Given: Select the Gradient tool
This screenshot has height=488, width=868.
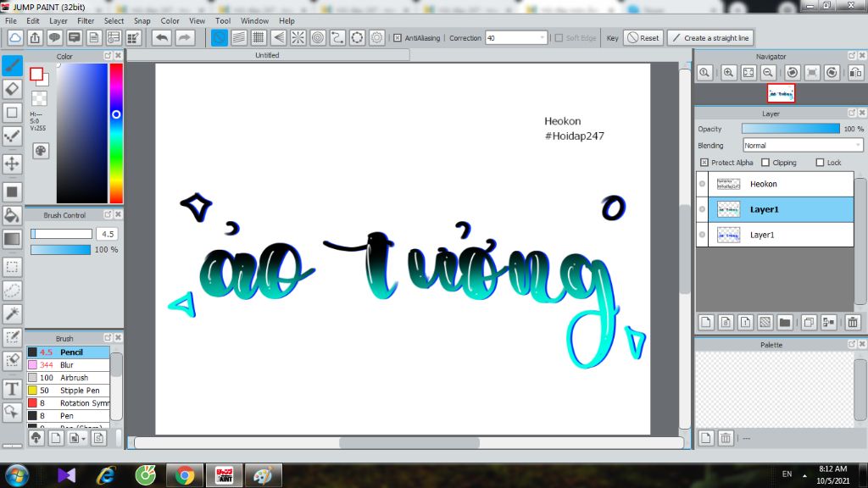Looking at the screenshot, I should [x=12, y=239].
